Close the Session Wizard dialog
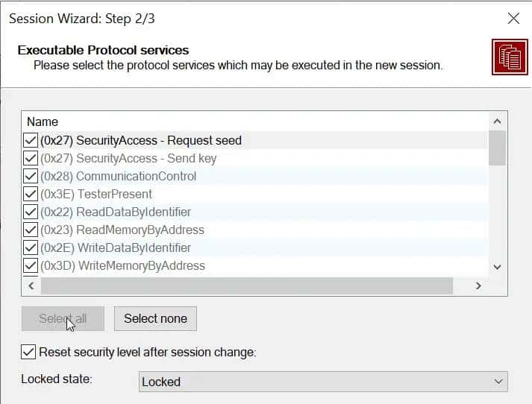This screenshot has width=532, height=404. click(513, 19)
